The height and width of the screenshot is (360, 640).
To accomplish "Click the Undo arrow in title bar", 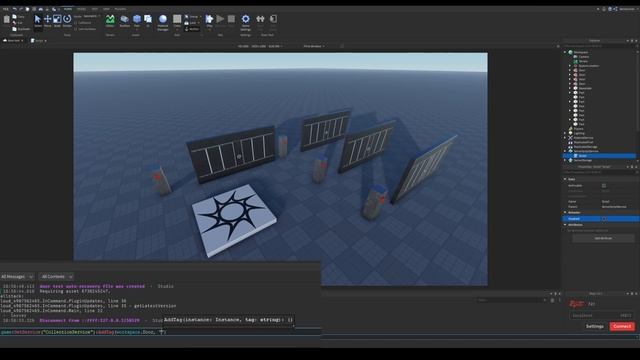I will (x=15, y=9).
